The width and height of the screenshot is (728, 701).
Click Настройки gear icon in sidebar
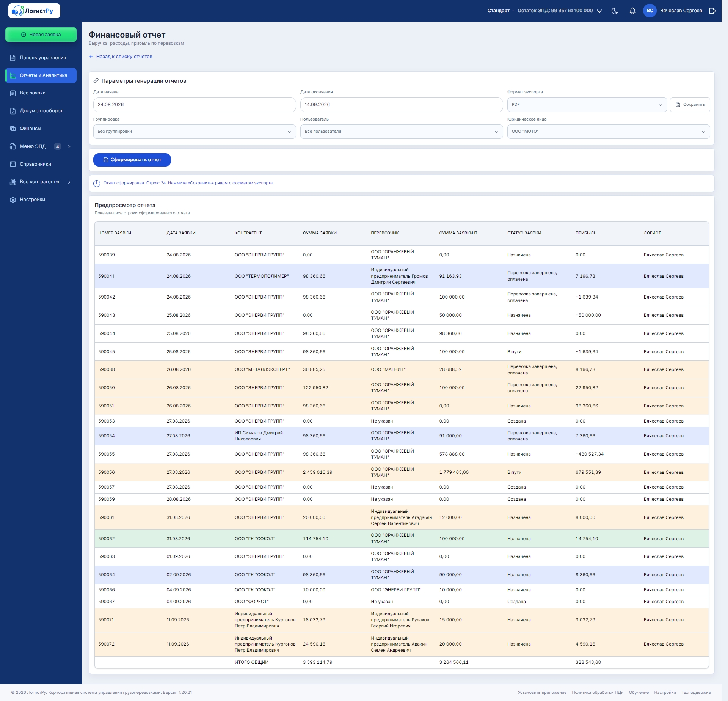(x=13, y=200)
